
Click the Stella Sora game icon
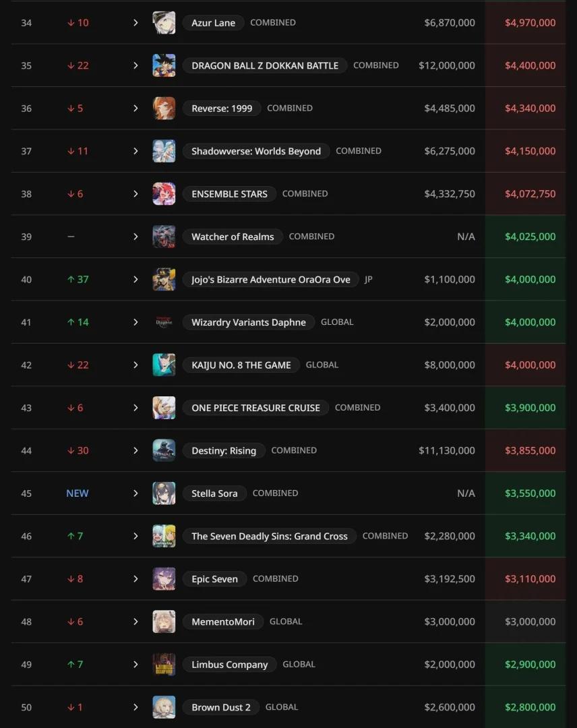pyautogui.click(x=164, y=493)
